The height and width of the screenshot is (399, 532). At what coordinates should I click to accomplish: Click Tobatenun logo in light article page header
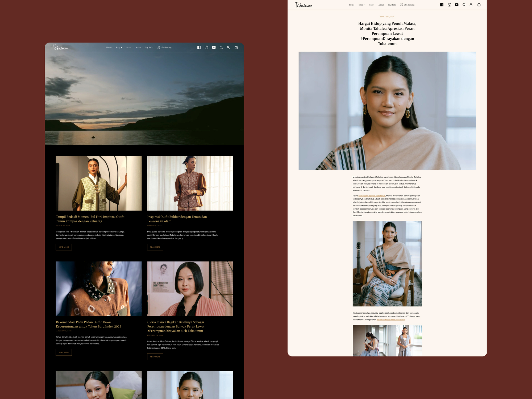(304, 5)
